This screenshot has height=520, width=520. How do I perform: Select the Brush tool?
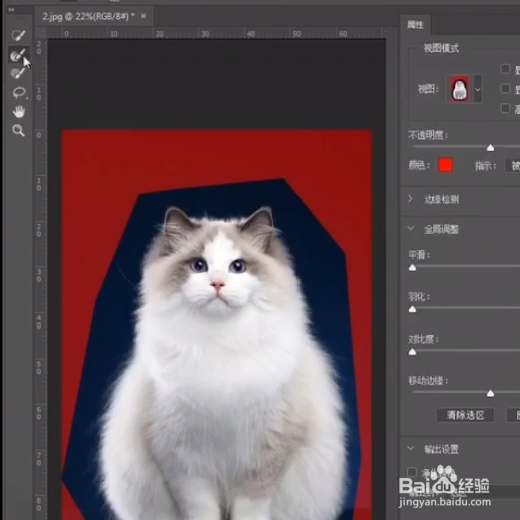[x=18, y=73]
